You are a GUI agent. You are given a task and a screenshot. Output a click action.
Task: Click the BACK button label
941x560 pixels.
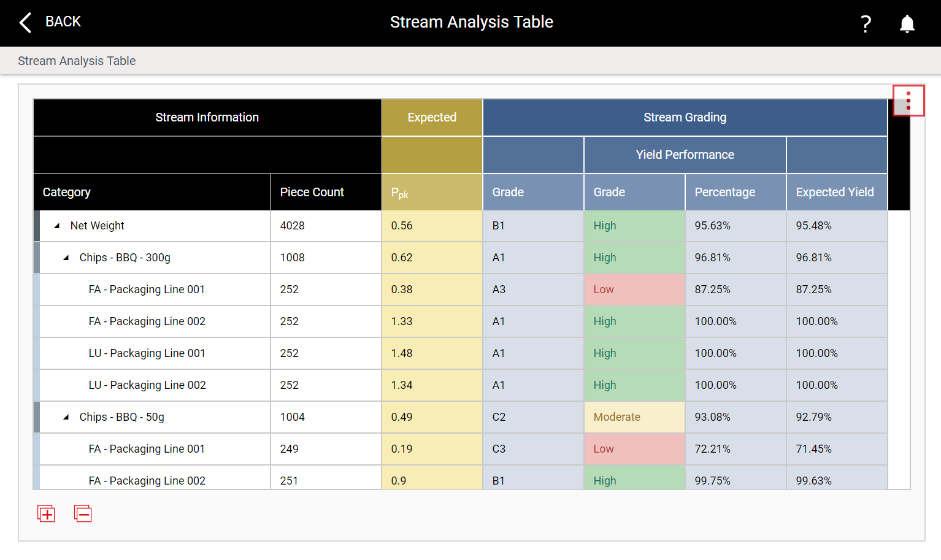point(63,21)
